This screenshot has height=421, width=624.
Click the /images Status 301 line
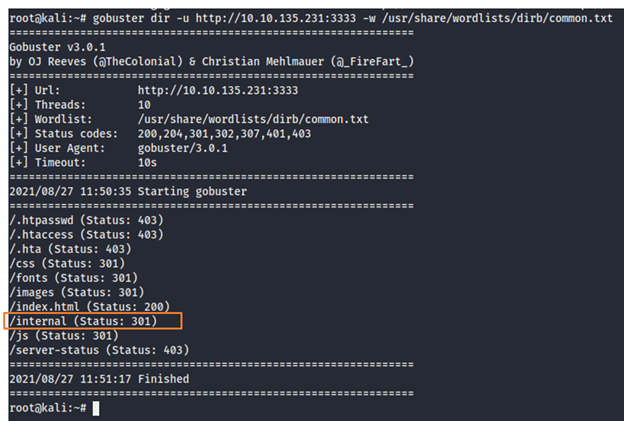pos(77,292)
